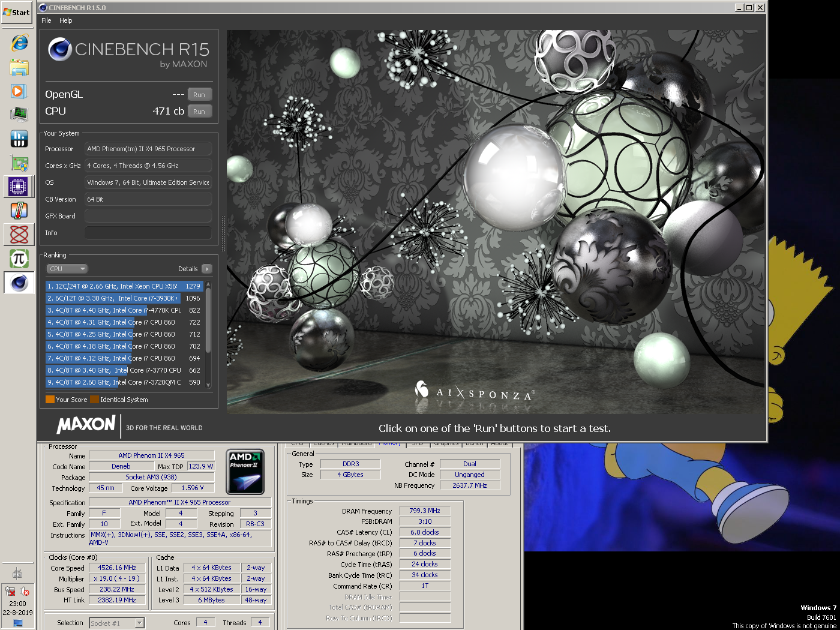Click the AMD Phenom II logo in CPU-Z

click(x=245, y=472)
